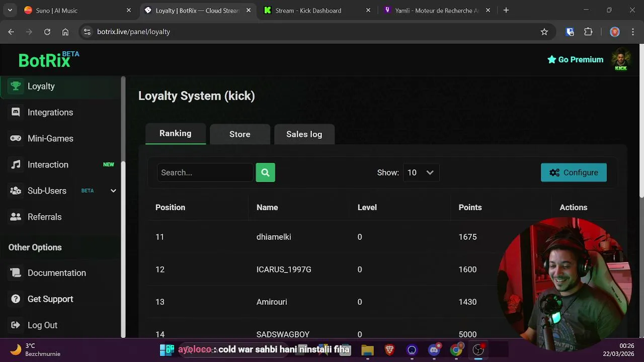
Task: Open the weather widget on taskbar
Action: [35, 349]
